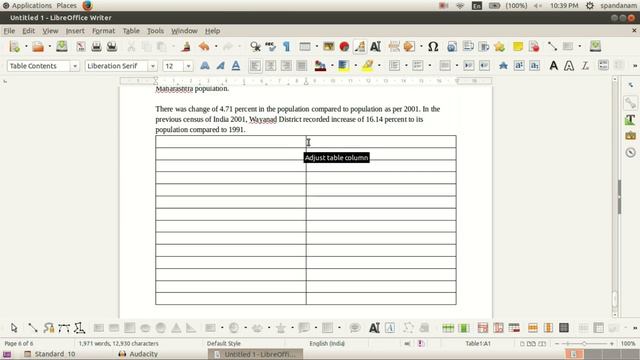Toggle Align Left

click(x=255, y=66)
